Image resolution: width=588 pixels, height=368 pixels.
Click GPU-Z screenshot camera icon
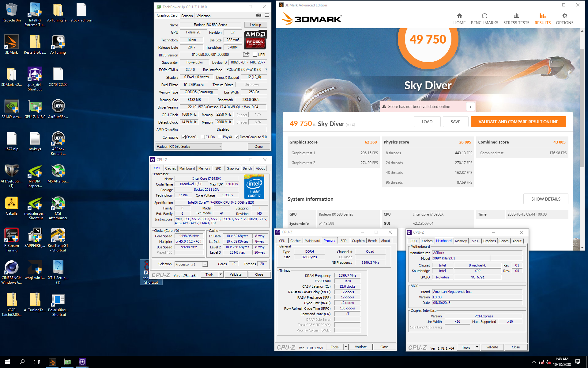[259, 15]
